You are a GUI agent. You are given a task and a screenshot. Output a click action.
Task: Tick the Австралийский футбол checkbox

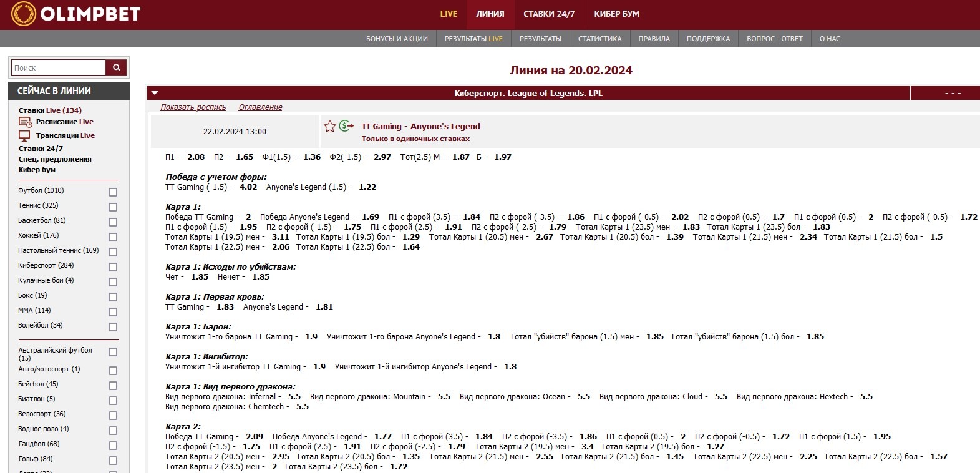pyautogui.click(x=113, y=352)
